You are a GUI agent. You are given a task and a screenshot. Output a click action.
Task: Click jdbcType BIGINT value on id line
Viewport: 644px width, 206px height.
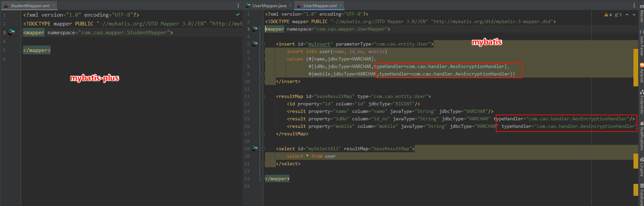tap(404, 104)
